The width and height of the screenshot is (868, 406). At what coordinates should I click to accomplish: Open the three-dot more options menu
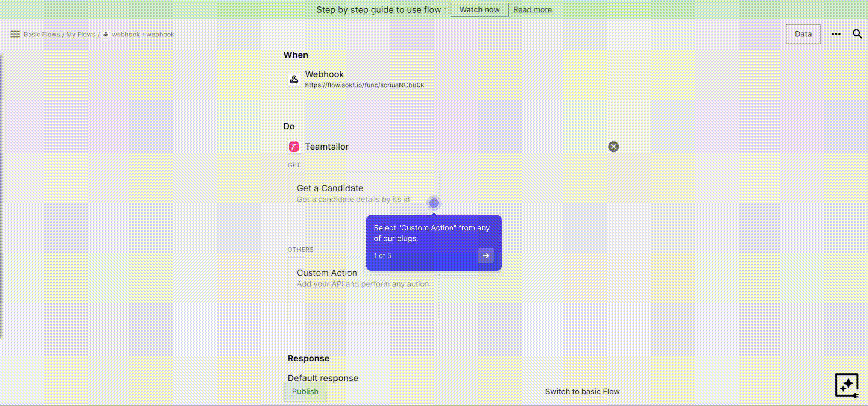pyautogui.click(x=836, y=34)
